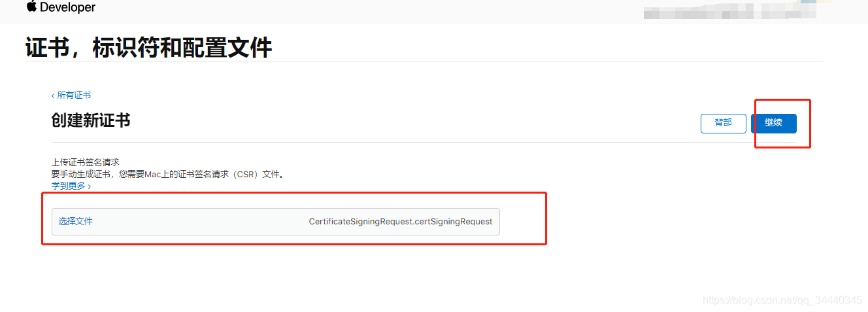Click the blog.csdn.net watermark text
Viewport: 868px width, 312px height.
tap(782, 300)
